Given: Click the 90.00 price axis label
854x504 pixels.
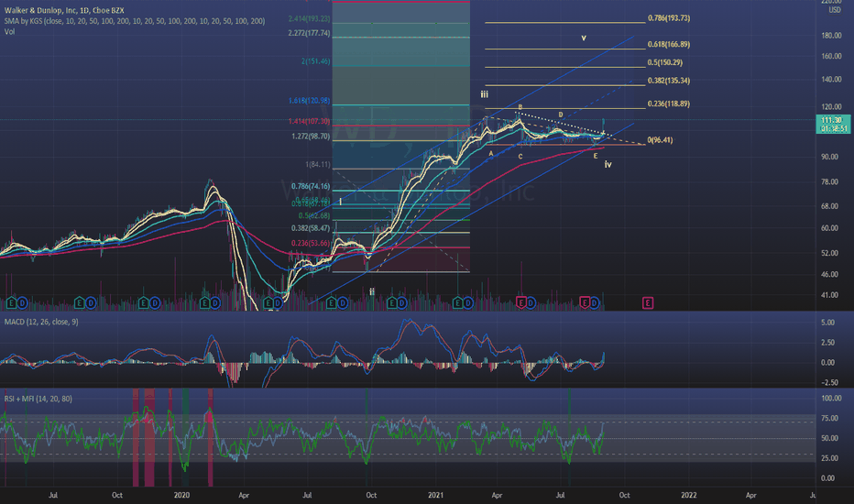Looking at the screenshot, I should pyautogui.click(x=830, y=157).
